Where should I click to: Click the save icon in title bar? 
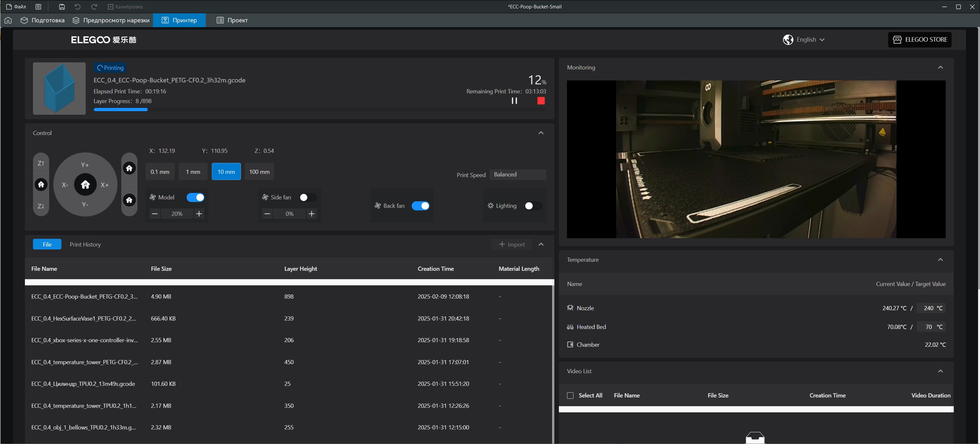point(62,6)
